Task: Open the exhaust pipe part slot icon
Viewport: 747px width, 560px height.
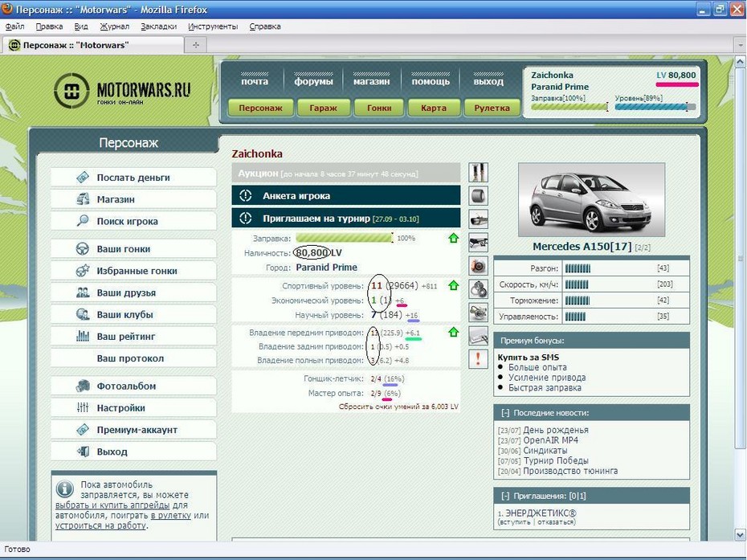Action: [478, 219]
